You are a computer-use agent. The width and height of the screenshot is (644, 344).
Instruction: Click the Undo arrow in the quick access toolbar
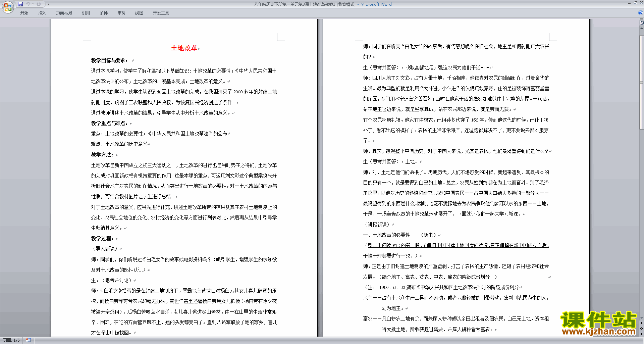point(28,4)
